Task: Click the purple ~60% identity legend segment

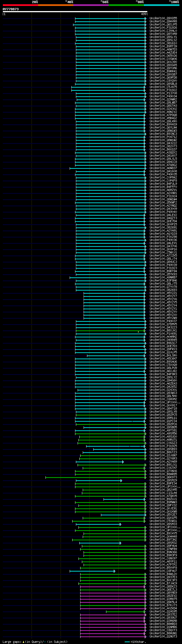Action: pos(91,5)
